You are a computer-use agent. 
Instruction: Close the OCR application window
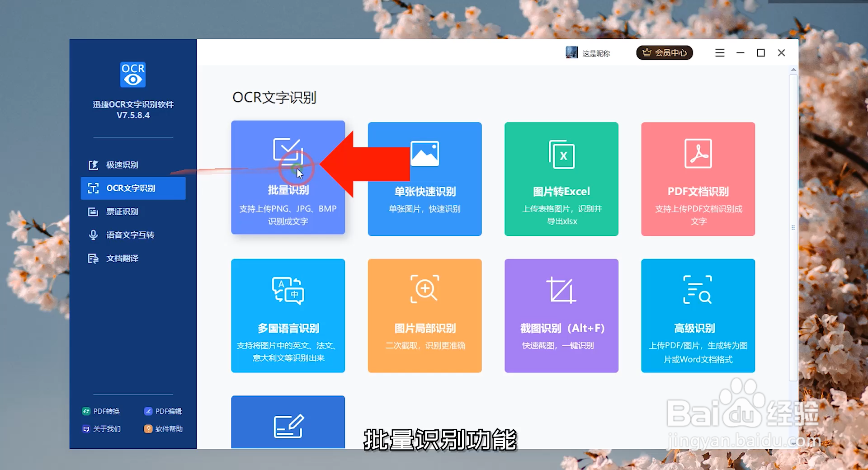781,53
